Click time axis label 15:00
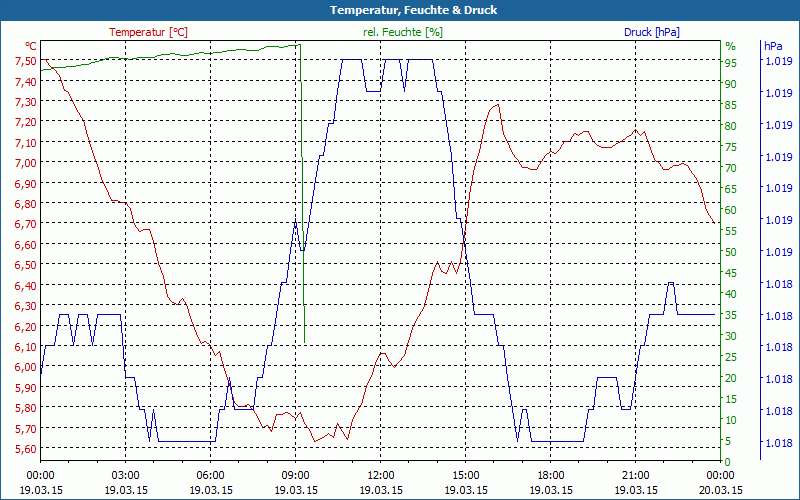This screenshot has height=500, width=800. pos(466,476)
